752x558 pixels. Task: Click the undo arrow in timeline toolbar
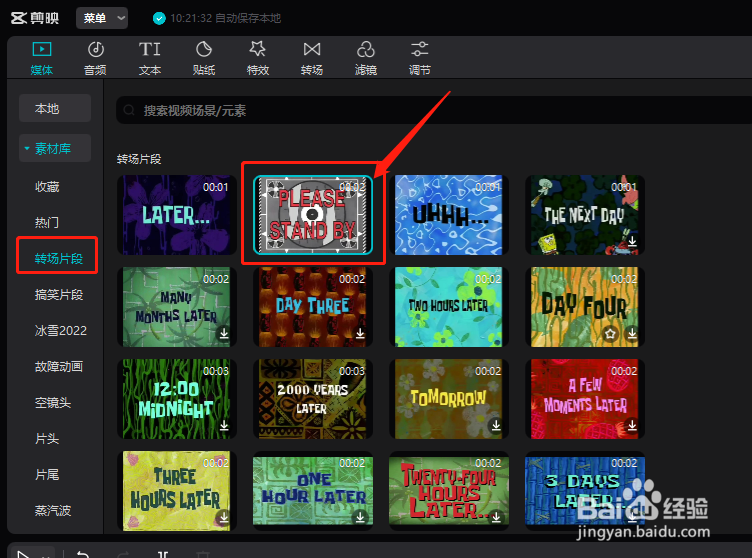coord(83,554)
